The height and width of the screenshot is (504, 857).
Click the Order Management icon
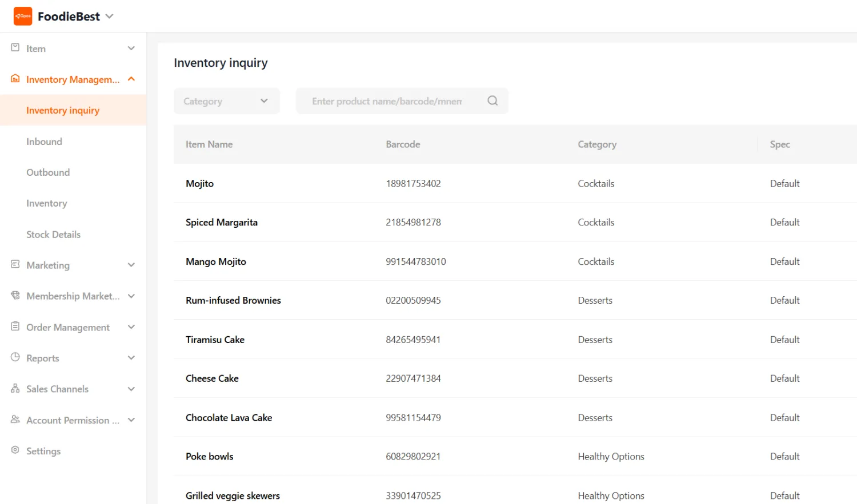tap(15, 326)
